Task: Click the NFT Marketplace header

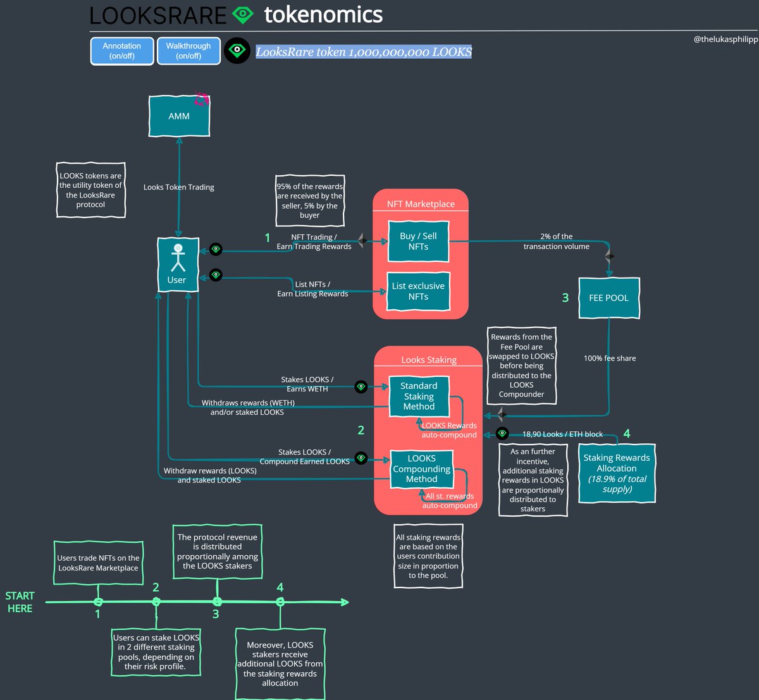Action: pyautogui.click(x=421, y=204)
